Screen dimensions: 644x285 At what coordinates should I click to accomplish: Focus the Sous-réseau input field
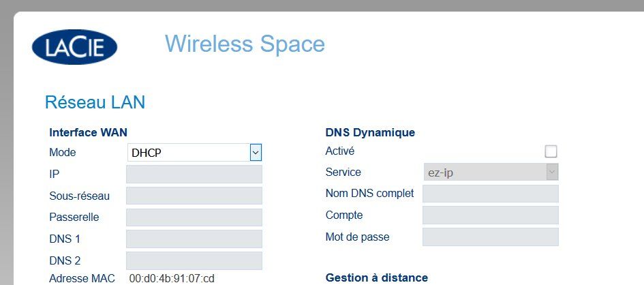(x=194, y=196)
